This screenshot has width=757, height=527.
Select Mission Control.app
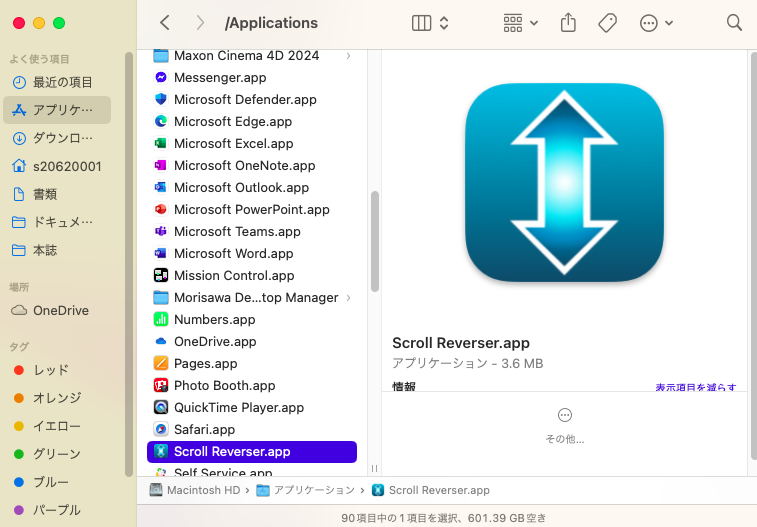pyautogui.click(x=252, y=276)
